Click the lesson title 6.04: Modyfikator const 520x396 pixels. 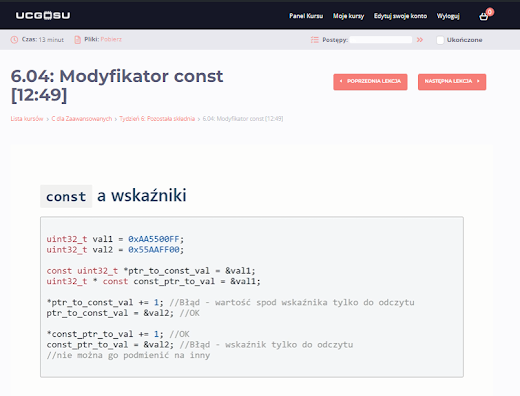coord(117,85)
